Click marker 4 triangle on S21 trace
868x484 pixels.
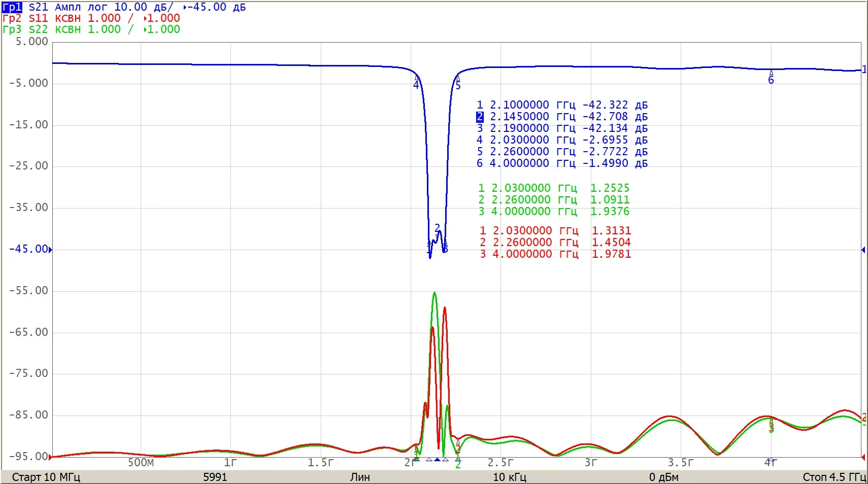click(417, 78)
